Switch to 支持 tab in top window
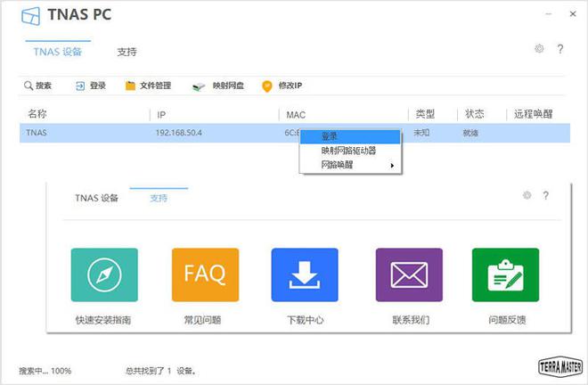The image size is (588, 385). (x=127, y=52)
